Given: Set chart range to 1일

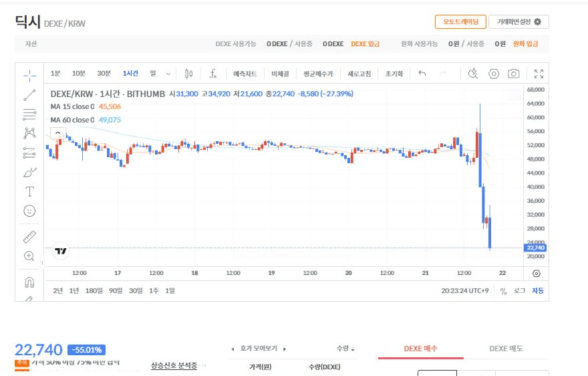Looking at the screenshot, I should [170, 291].
